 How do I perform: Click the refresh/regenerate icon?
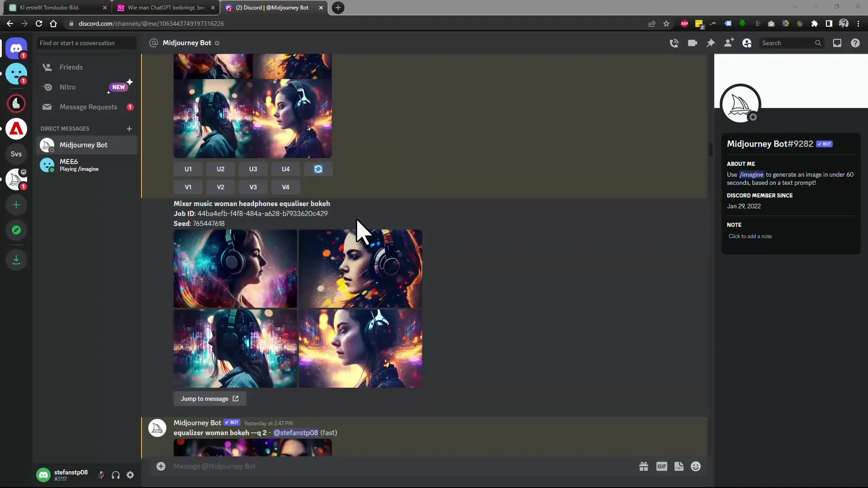[x=318, y=169]
